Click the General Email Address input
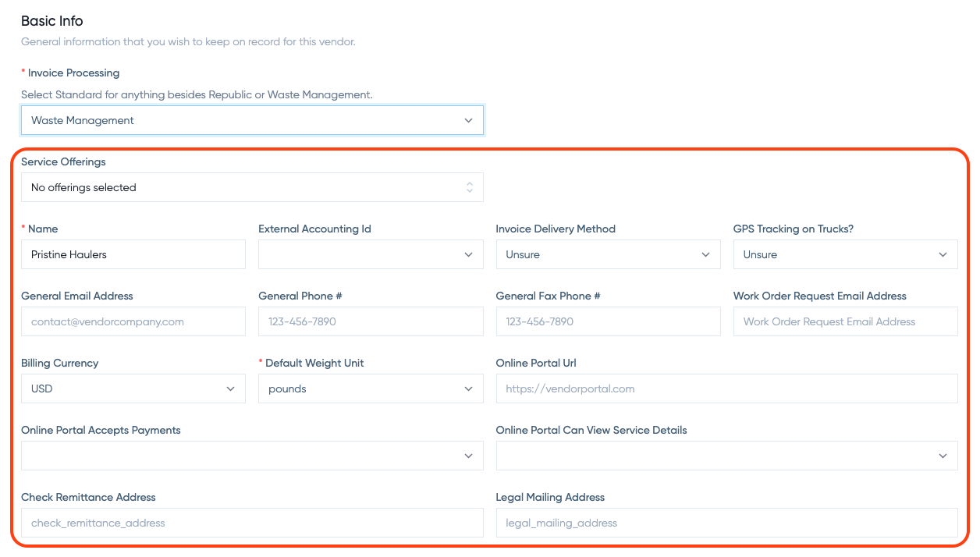Viewport: 980px width, 557px height. coord(133,321)
